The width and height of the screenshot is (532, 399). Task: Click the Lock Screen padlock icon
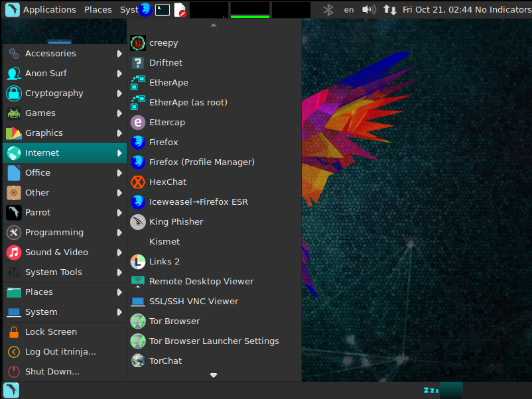[13, 332]
